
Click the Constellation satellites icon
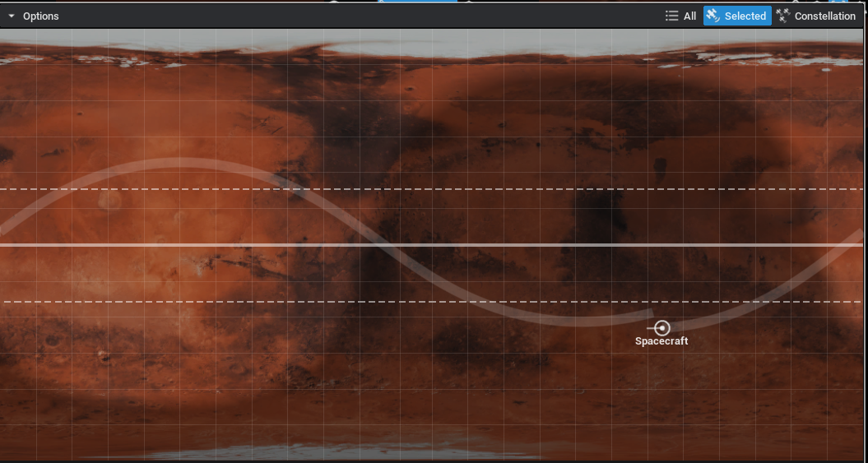(783, 16)
